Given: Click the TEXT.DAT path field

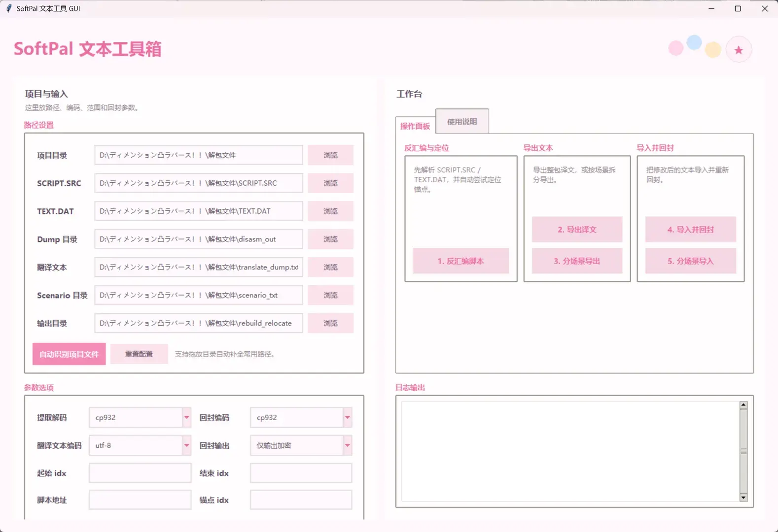Looking at the screenshot, I should 199,211.
